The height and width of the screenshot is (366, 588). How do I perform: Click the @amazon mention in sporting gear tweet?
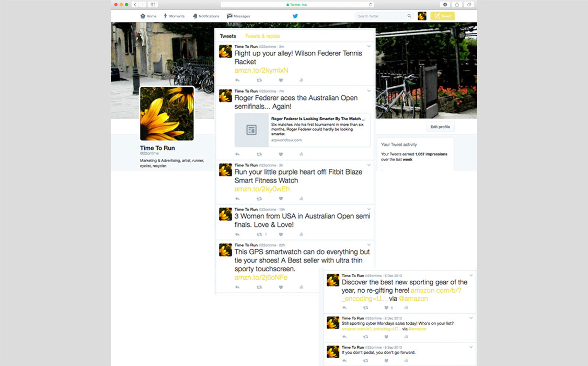[413, 299]
